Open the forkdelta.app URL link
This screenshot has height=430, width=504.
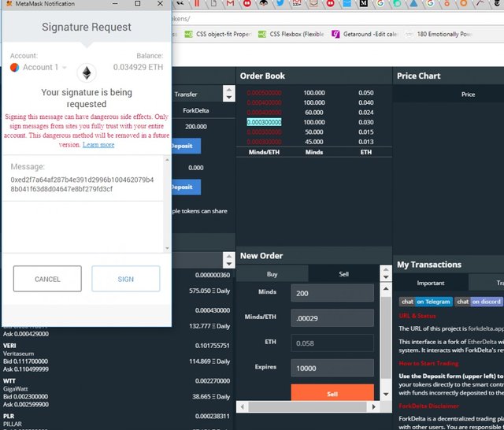click(x=486, y=328)
